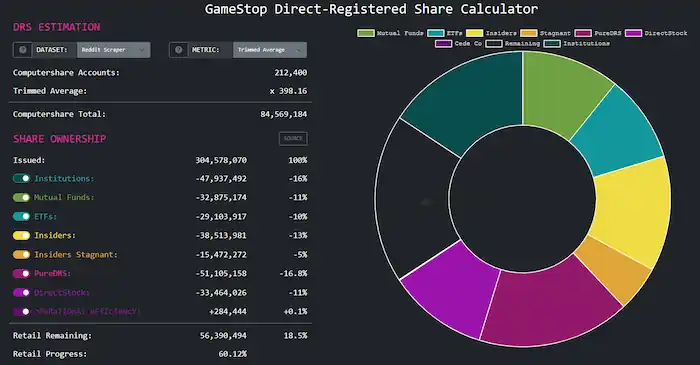Screen dimensions: 700x365
Task: Click the Insiders Stagnant amount -15,472,272
Action: click(221, 254)
